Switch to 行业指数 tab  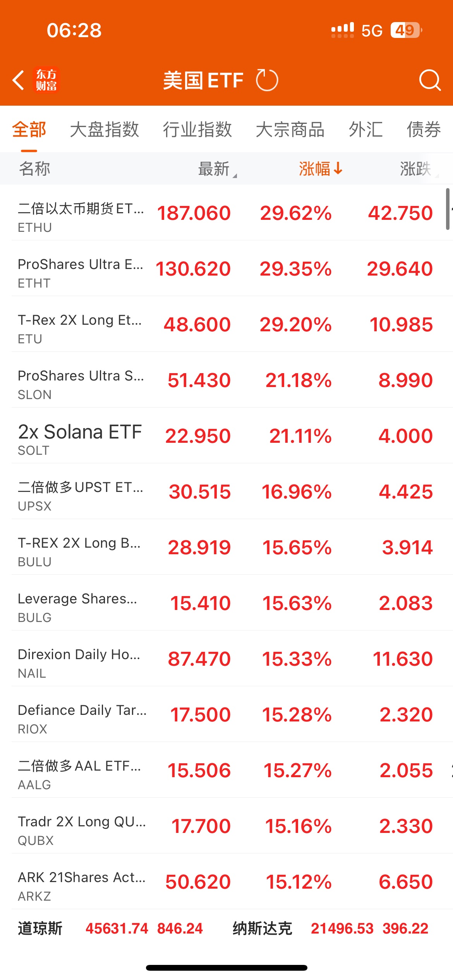click(x=197, y=129)
